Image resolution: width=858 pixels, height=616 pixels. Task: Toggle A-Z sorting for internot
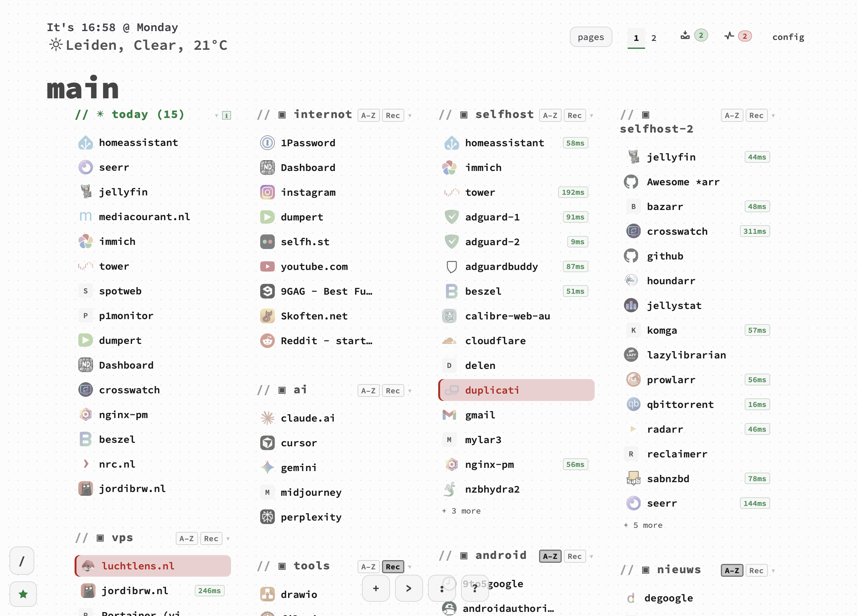coord(368,115)
